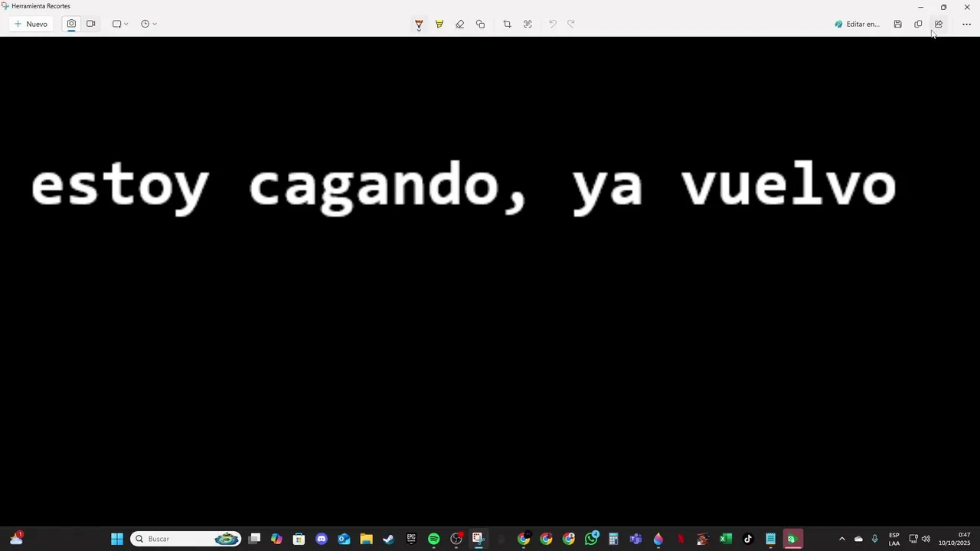Open Microsoft Store from the taskbar
The height and width of the screenshot is (551, 980).
coord(299,539)
